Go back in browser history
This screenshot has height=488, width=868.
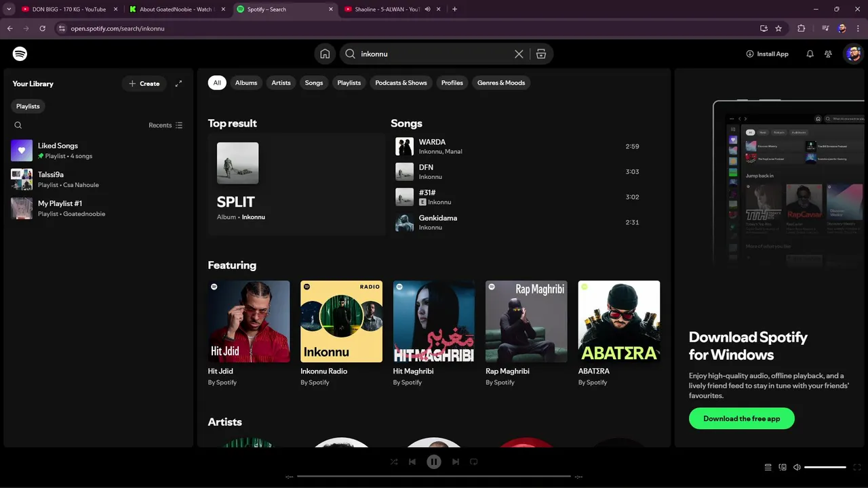(9, 28)
